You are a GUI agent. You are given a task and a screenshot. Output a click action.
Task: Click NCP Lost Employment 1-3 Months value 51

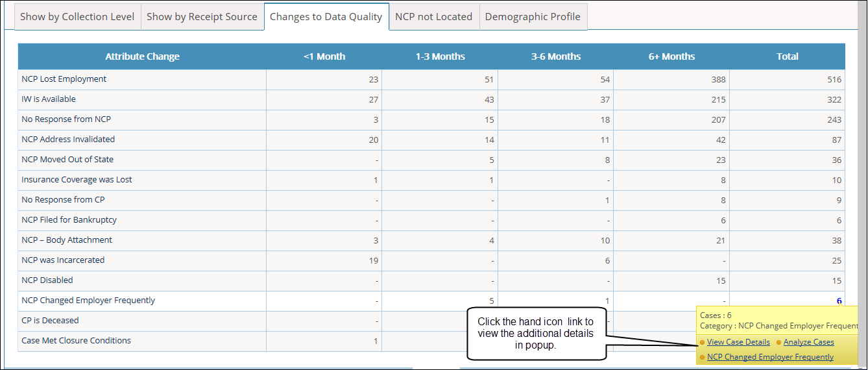click(x=489, y=80)
